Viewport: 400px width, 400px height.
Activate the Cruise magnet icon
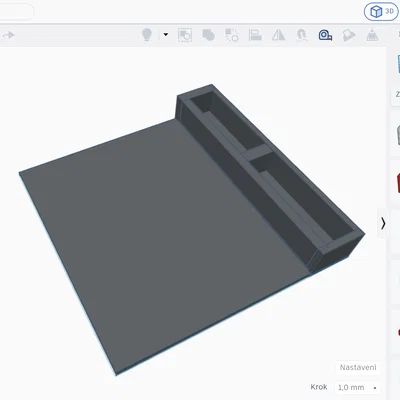(x=302, y=35)
